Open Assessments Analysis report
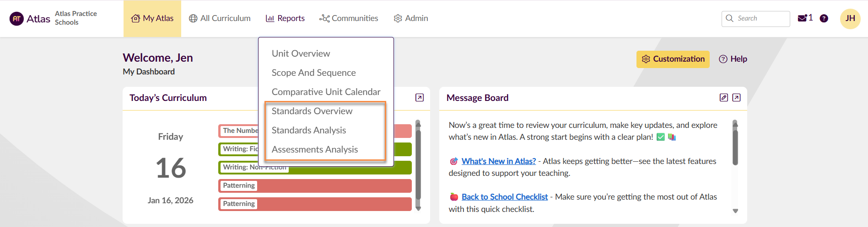This screenshot has width=868, height=227. click(x=314, y=149)
